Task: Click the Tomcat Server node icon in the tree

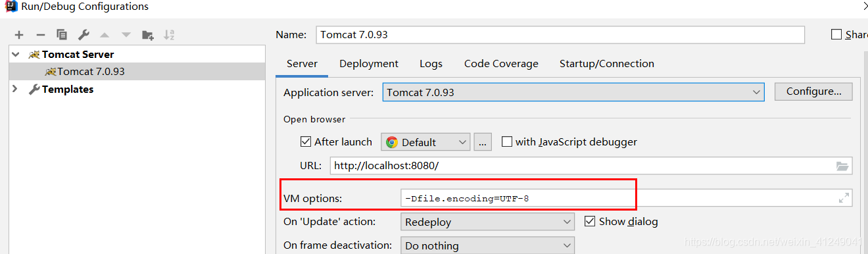Action: click(34, 55)
